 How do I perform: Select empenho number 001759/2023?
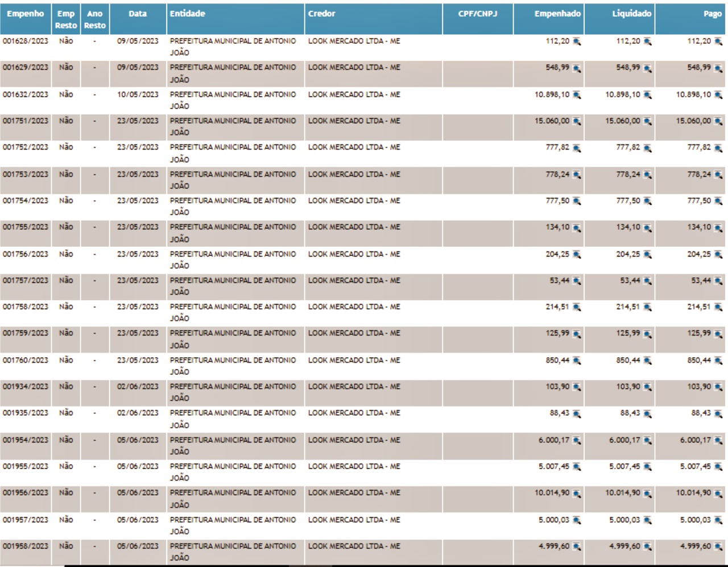pyautogui.click(x=26, y=333)
